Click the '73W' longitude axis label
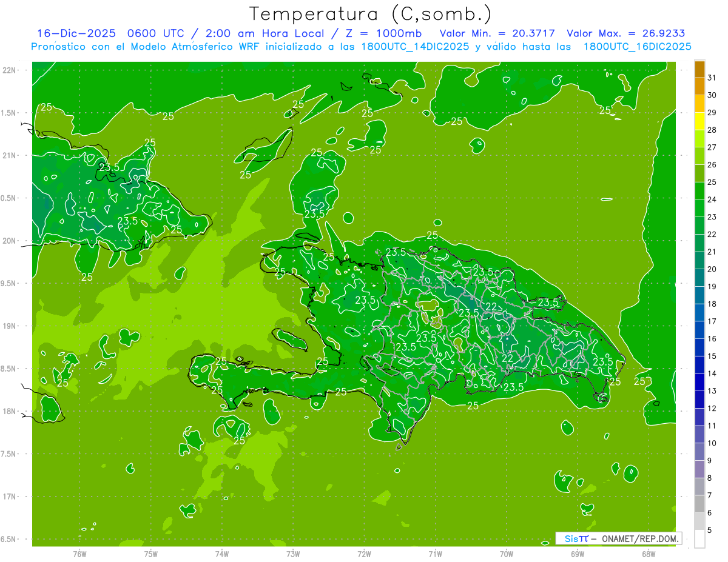Screen dimensions: 728x562 point(293,554)
